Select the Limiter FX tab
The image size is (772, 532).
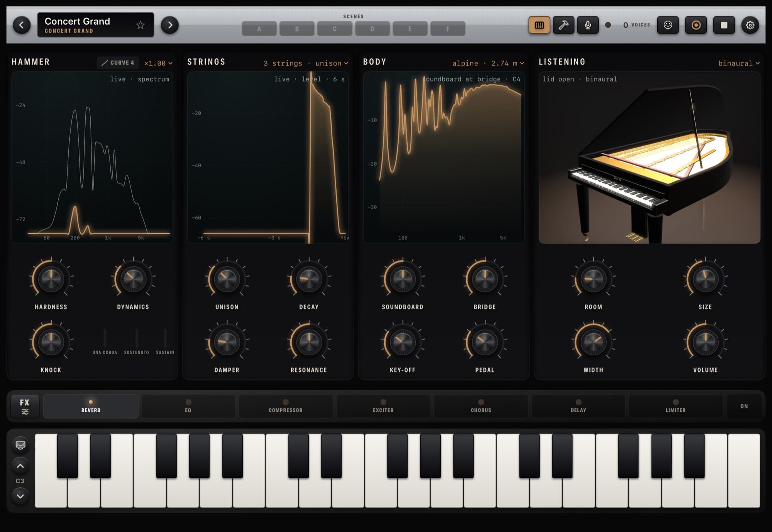coord(676,406)
